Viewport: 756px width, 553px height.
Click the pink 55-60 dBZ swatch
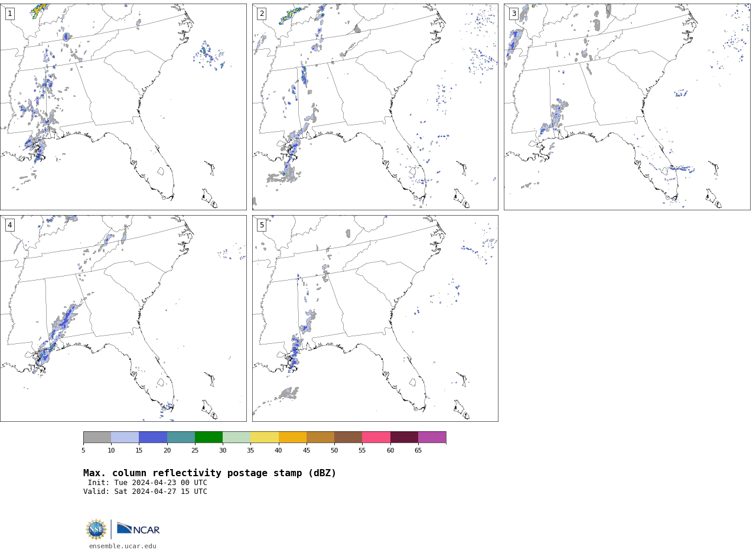tap(376, 437)
